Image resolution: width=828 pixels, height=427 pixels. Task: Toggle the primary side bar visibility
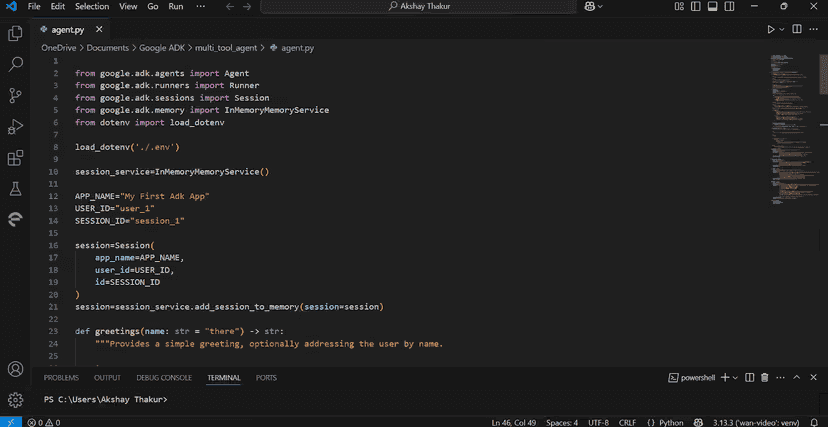(x=695, y=6)
